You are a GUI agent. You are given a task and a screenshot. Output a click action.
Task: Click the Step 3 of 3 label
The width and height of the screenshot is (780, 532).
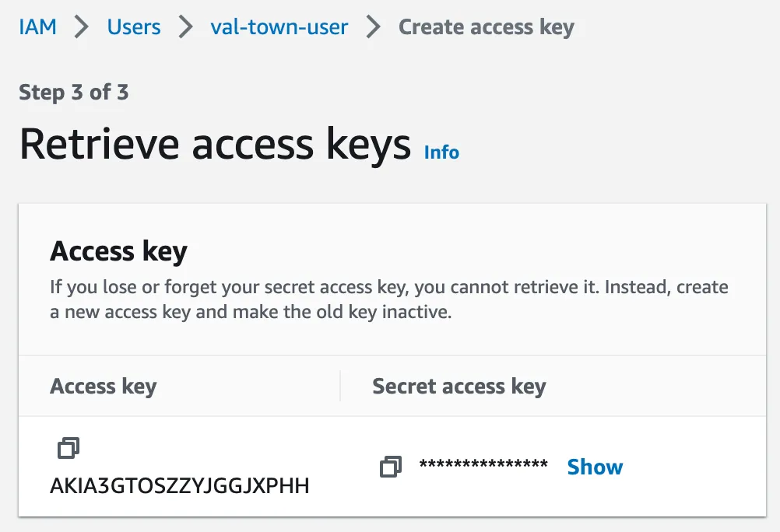pos(74,93)
